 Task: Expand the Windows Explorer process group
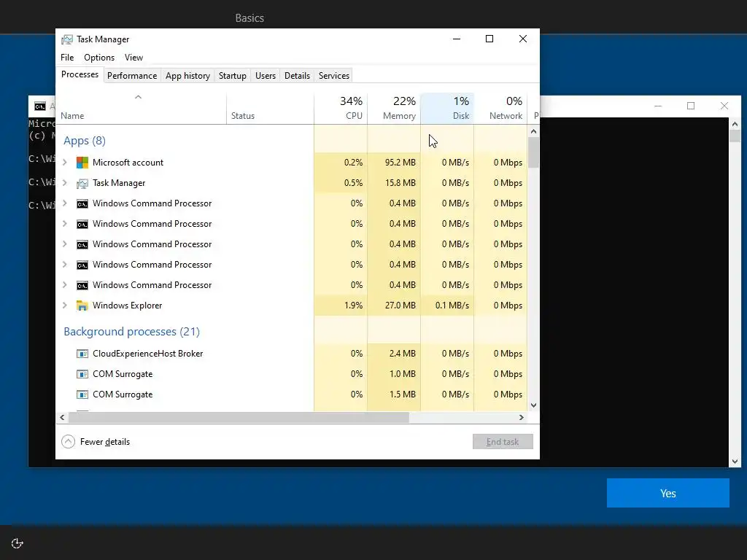pyautogui.click(x=65, y=306)
